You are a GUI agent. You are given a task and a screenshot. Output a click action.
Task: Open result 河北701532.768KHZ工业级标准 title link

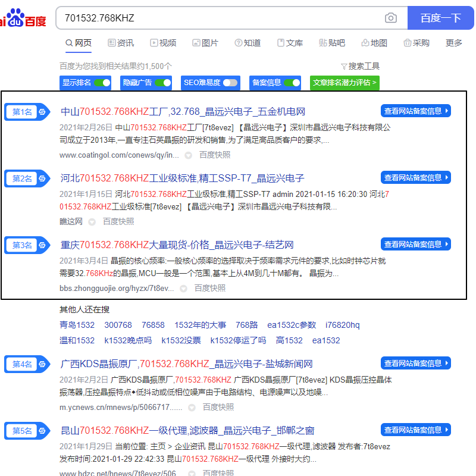point(182,178)
